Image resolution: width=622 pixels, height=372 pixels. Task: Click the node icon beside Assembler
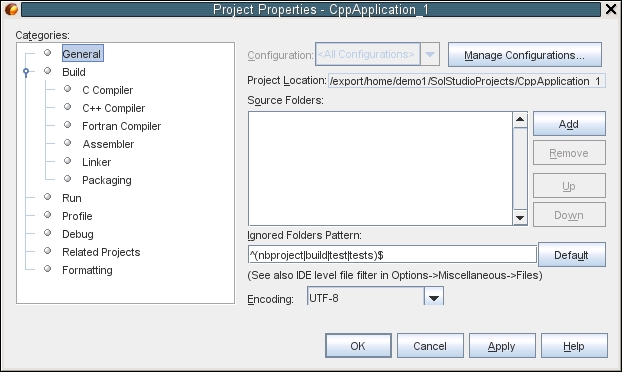click(67, 143)
